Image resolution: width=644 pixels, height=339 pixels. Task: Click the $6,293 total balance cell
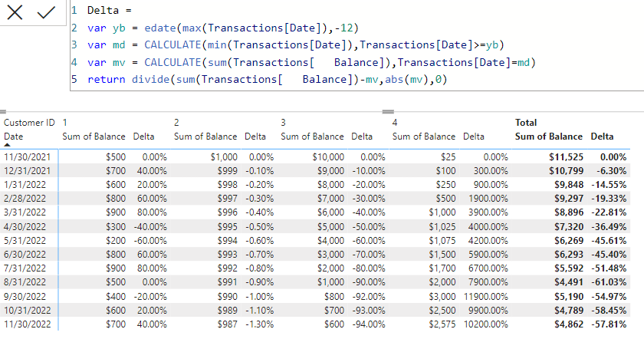pos(568,255)
